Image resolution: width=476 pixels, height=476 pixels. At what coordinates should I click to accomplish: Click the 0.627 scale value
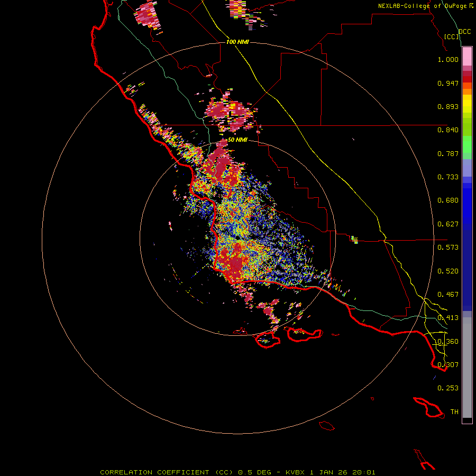point(448,224)
